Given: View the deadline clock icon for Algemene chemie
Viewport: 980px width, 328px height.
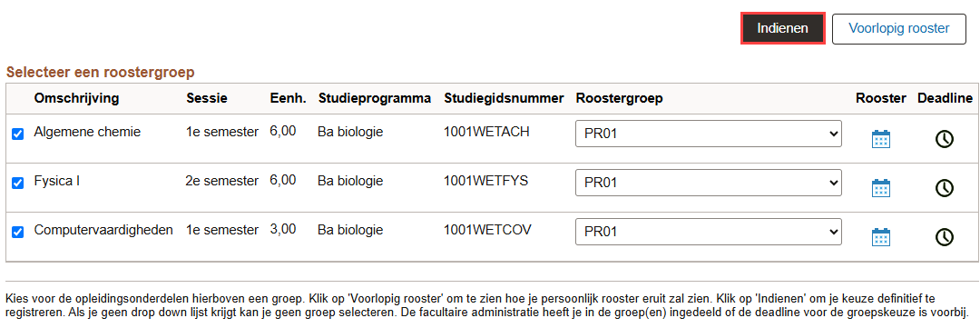Looking at the screenshot, I should 945,139.
